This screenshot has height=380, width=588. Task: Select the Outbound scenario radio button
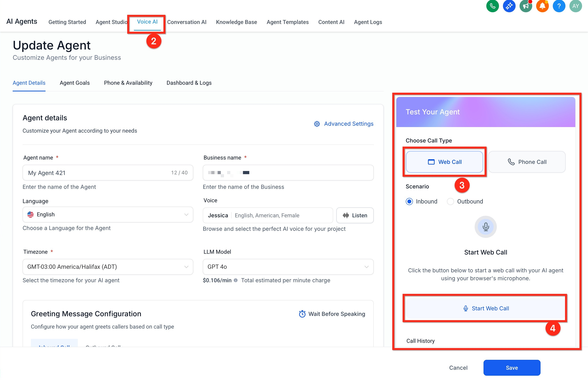[450, 202]
